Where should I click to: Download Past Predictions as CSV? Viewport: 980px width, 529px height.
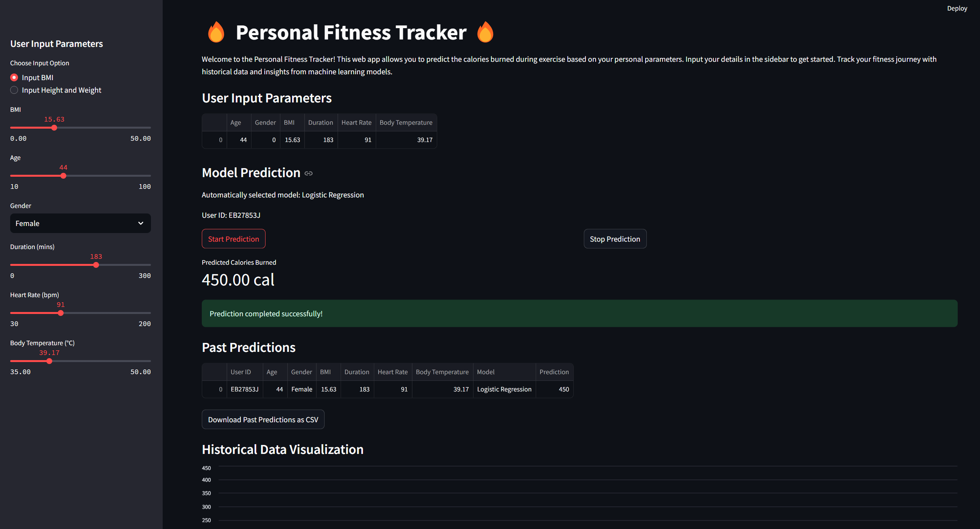[263, 420]
